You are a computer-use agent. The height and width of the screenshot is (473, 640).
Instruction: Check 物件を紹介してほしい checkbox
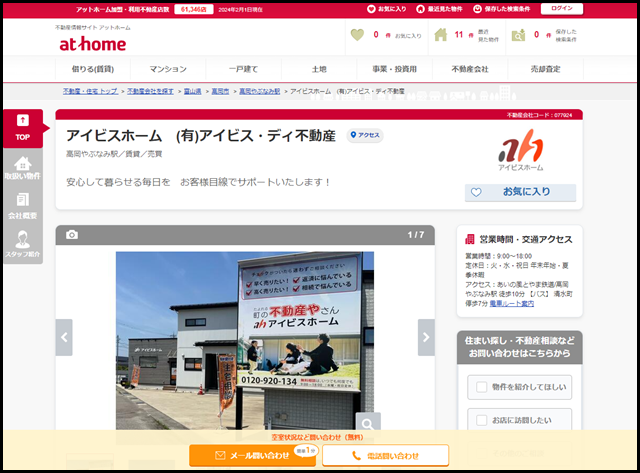(482, 387)
